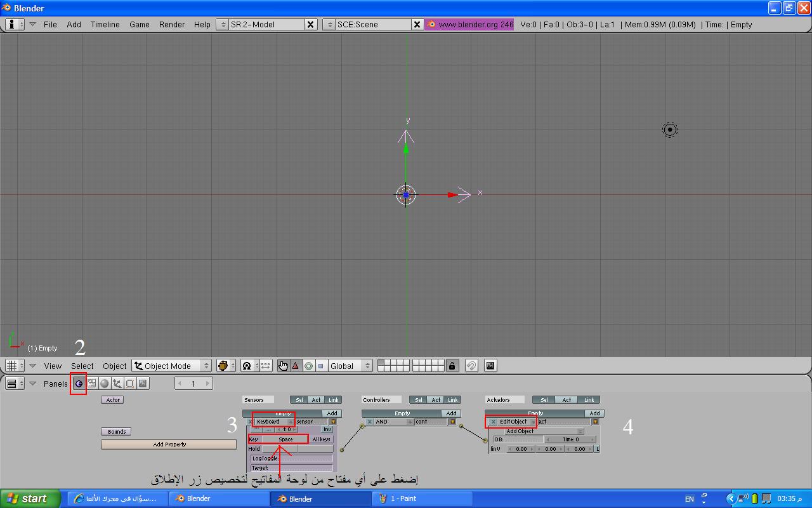
Task: Open the Logic panel context icon
Action: 79,384
